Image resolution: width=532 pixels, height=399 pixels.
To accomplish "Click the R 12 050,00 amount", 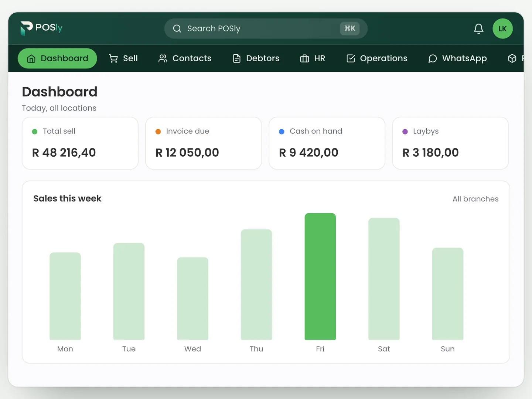I will pyautogui.click(x=187, y=153).
